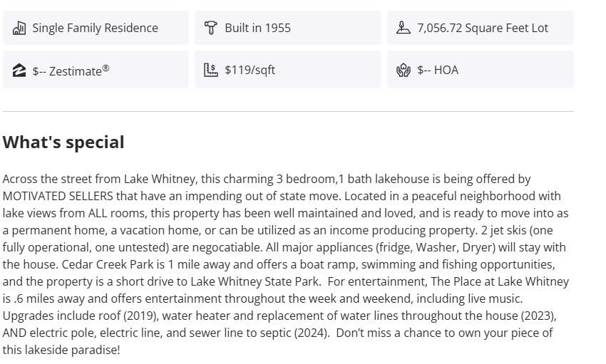Click the HOA hands icon
Image resolution: width=606 pixels, height=364 pixels.
(404, 70)
